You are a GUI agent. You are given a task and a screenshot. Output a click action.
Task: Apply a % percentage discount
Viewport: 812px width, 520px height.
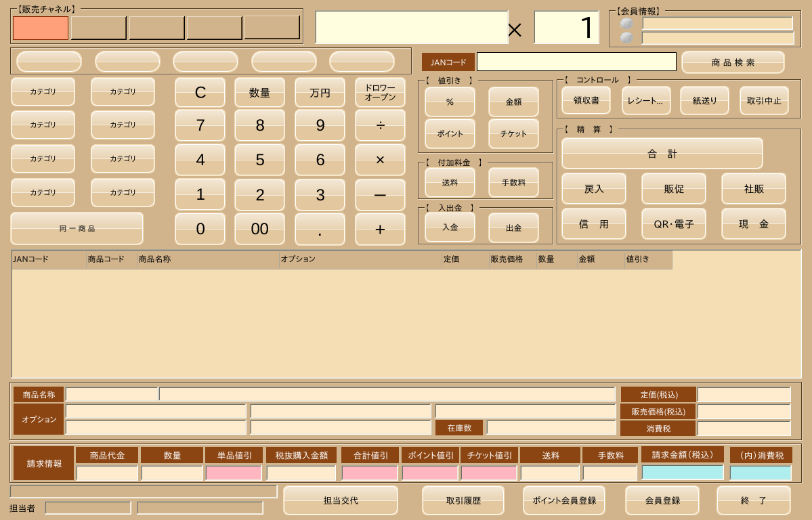coord(450,102)
